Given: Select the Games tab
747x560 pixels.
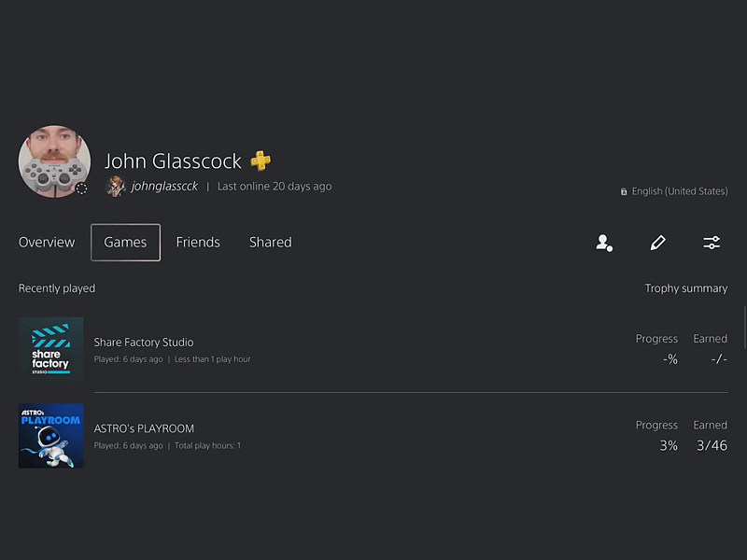Looking at the screenshot, I should point(125,243).
